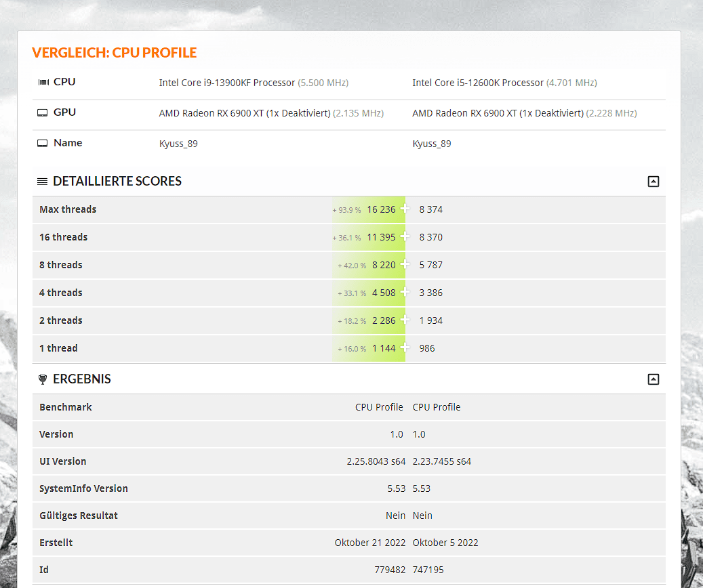Collapse the Ergebnis section

point(654,379)
